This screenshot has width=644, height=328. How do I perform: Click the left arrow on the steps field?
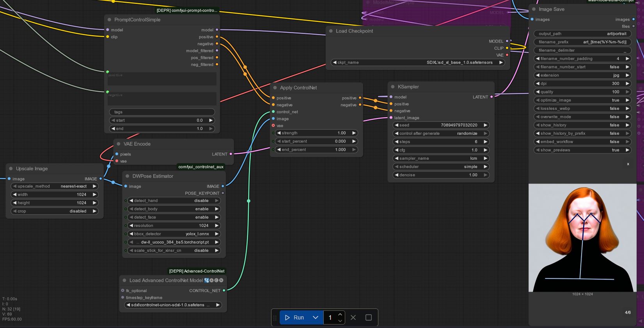pyautogui.click(x=396, y=142)
